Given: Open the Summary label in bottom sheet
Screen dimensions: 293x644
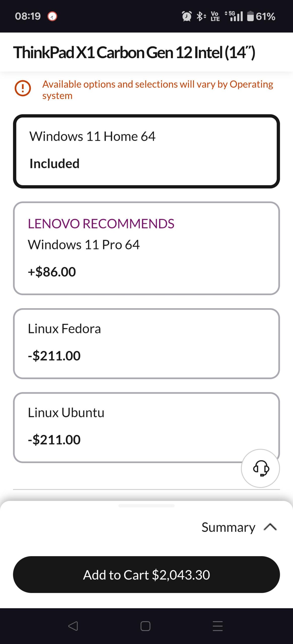Looking at the screenshot, I should (228, 527).
